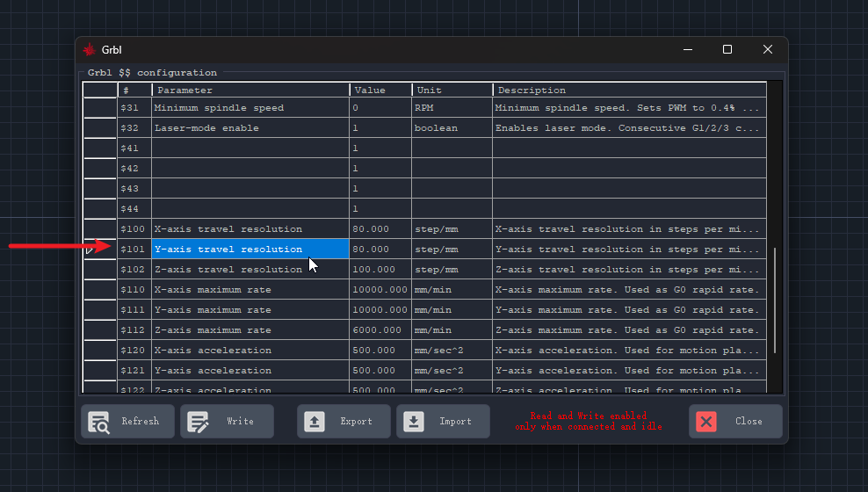Click the Value column header
The image size is (868, 492).
380,90
